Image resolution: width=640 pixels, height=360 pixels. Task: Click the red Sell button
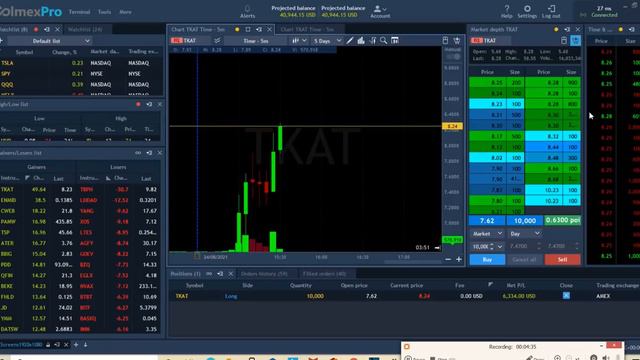click(x=562, y=260)
